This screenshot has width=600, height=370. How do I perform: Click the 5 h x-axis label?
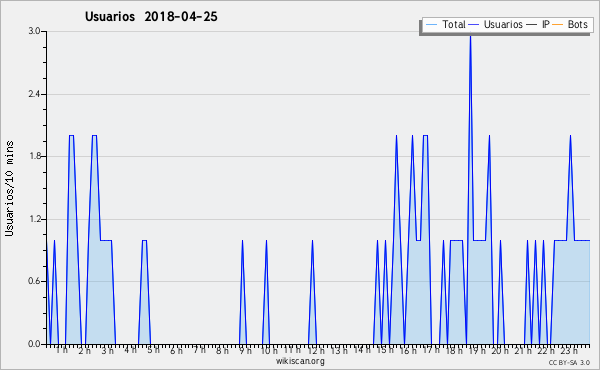click(x=153, y=350)
